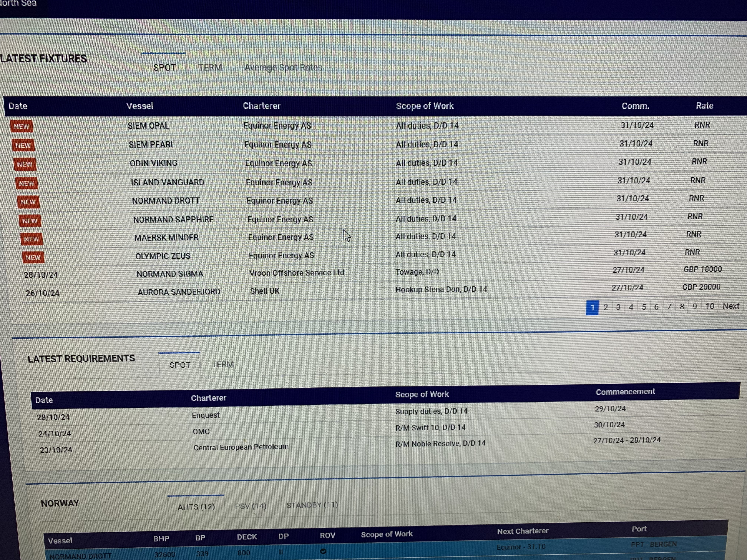Click Hookup Stena Don, D/D 14 scope
The height and width of the screenshot is (560, 747).
click(441, 289)
